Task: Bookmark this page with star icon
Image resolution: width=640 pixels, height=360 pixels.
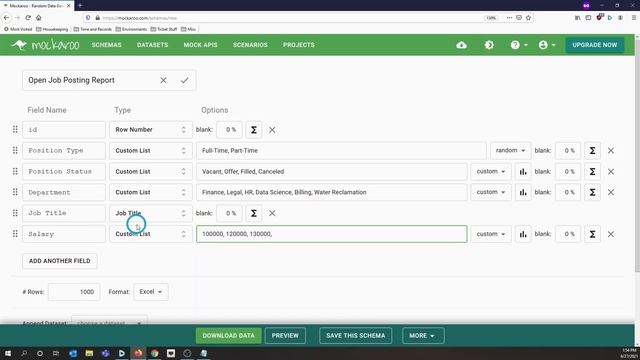Action: 528,18
